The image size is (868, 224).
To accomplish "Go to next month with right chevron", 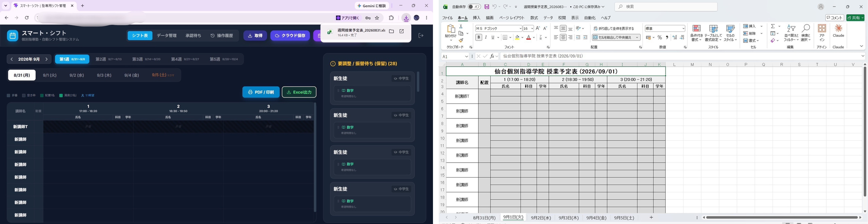I will pos(46,59).
